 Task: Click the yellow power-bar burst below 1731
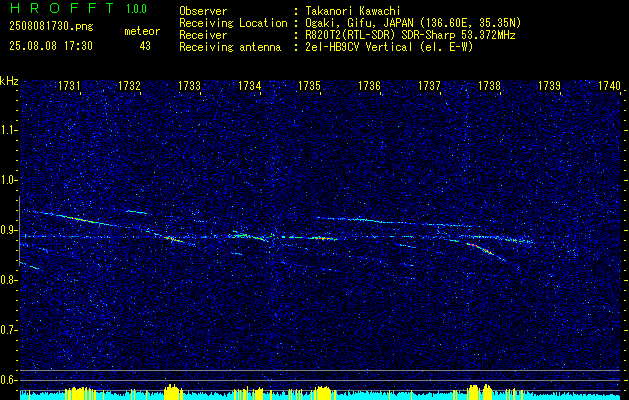tap(81, 393)
